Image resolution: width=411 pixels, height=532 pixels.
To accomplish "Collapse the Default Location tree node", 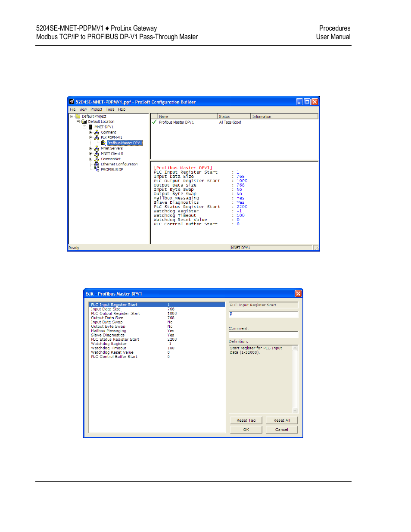I will point(78,121).
